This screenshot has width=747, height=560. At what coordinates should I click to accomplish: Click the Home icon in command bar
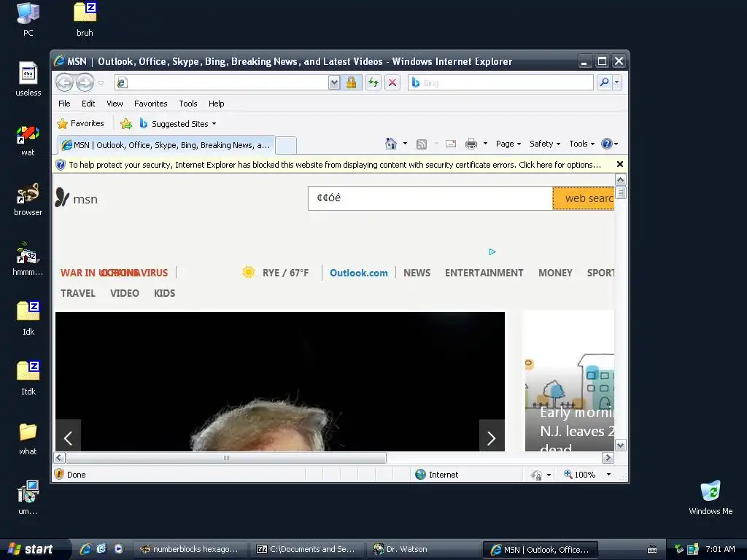391,144
